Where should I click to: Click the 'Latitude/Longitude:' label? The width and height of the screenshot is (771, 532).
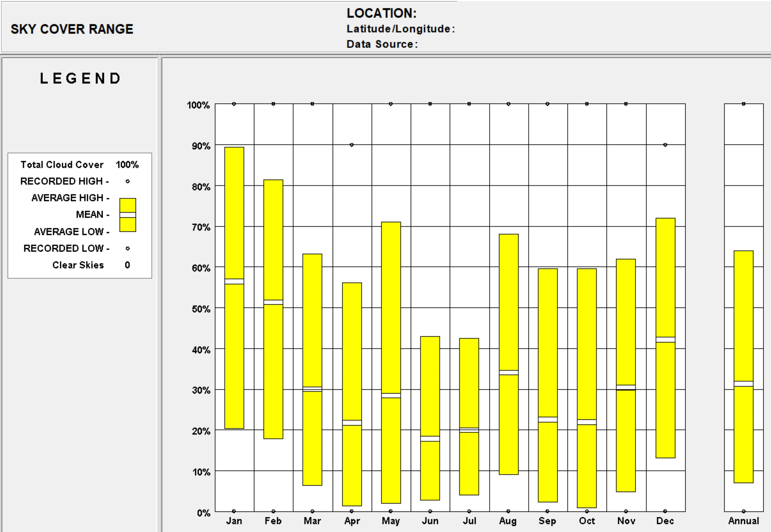click(x=401, y=29)
